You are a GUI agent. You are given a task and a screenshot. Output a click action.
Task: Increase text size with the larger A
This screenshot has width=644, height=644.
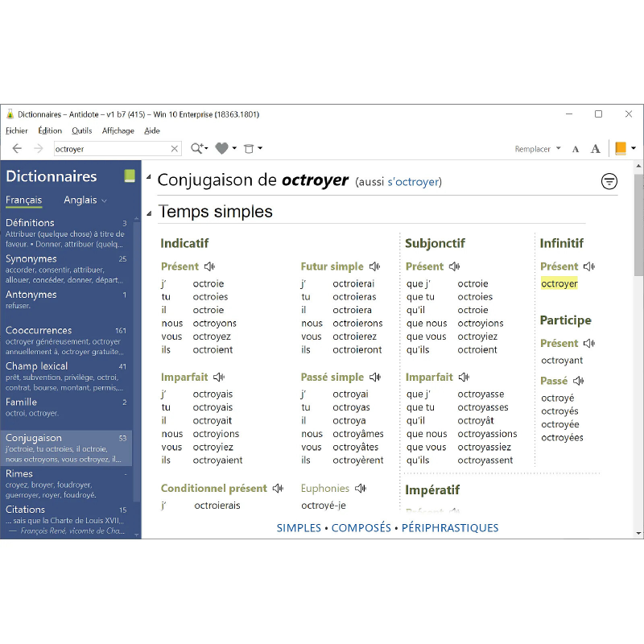coord(596,149)
